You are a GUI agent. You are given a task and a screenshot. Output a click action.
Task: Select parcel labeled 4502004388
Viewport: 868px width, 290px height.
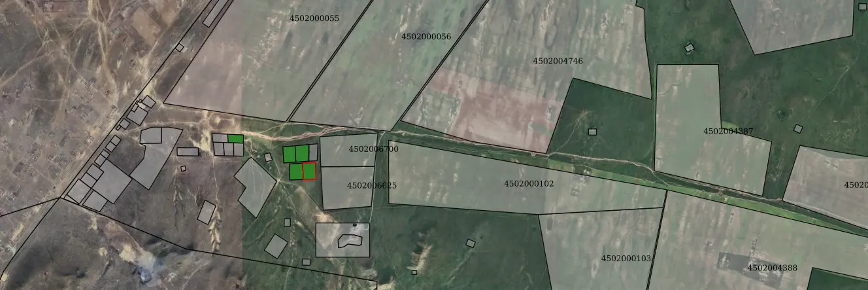(x=772, y=268)
